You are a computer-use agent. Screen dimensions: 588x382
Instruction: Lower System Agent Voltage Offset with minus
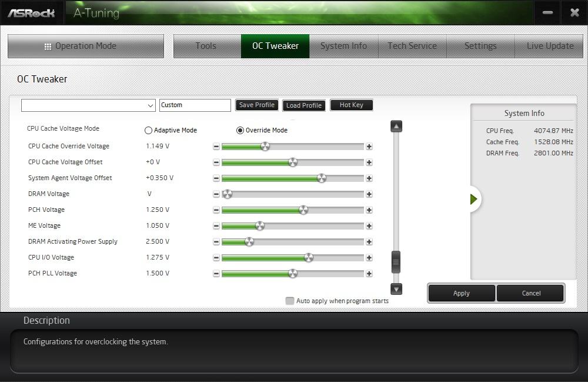click(216, 178)
